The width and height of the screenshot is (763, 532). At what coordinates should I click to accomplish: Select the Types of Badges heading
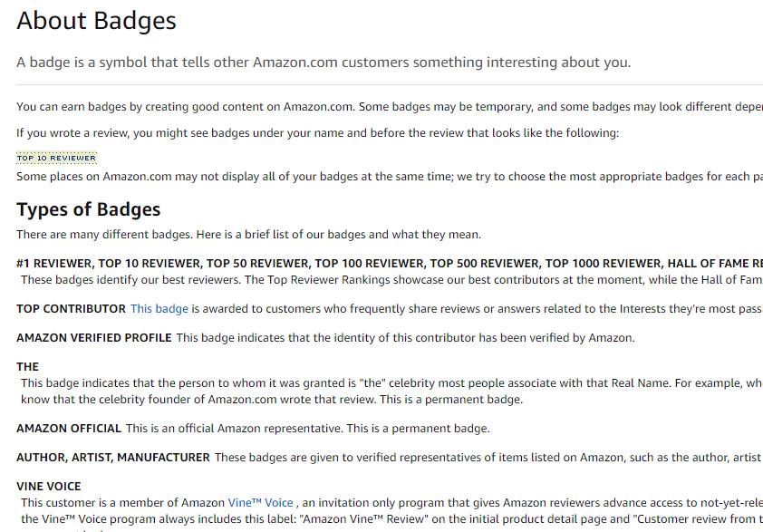coord(89,209)
